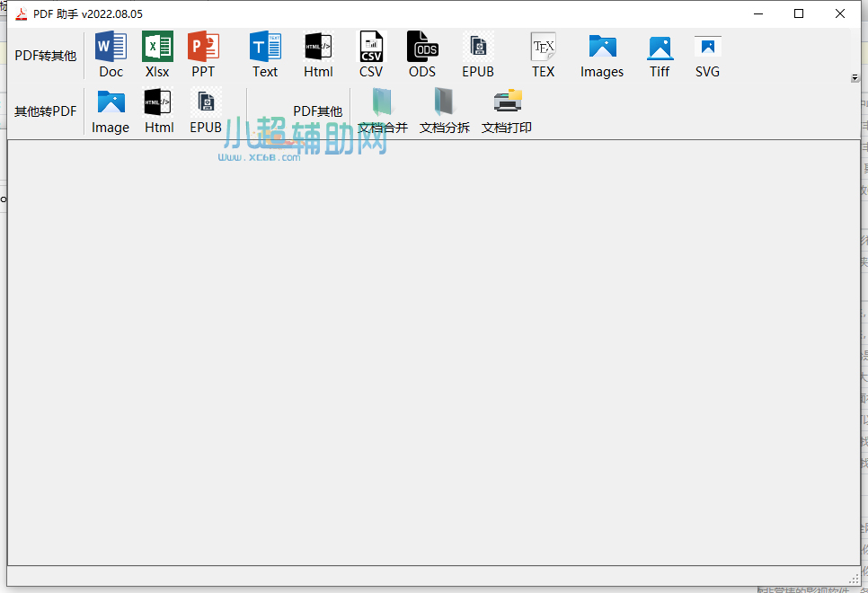The image size is (868, 593).
Task: Convert PDF to SVG
Action: click(707, 55)
